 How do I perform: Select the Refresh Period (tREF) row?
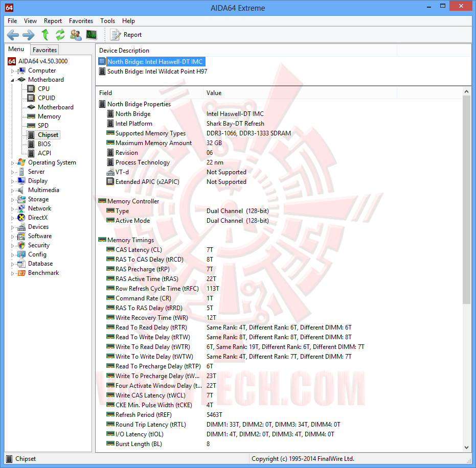(279, 415)
